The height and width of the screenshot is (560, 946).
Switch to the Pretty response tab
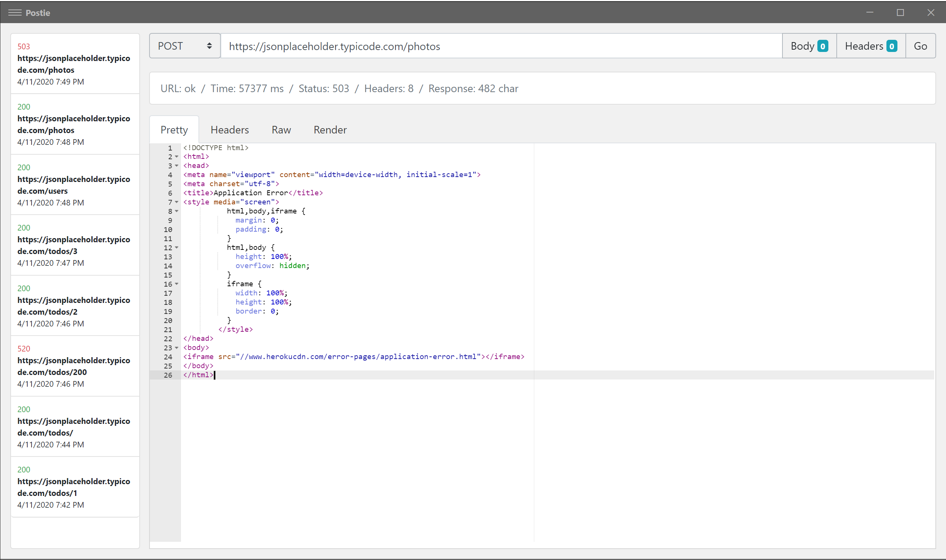pyautogui.click(x=174, y=130)
